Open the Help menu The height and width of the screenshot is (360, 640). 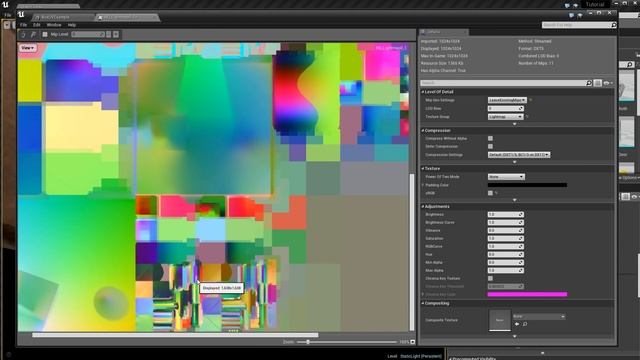[x=72, y=25]
